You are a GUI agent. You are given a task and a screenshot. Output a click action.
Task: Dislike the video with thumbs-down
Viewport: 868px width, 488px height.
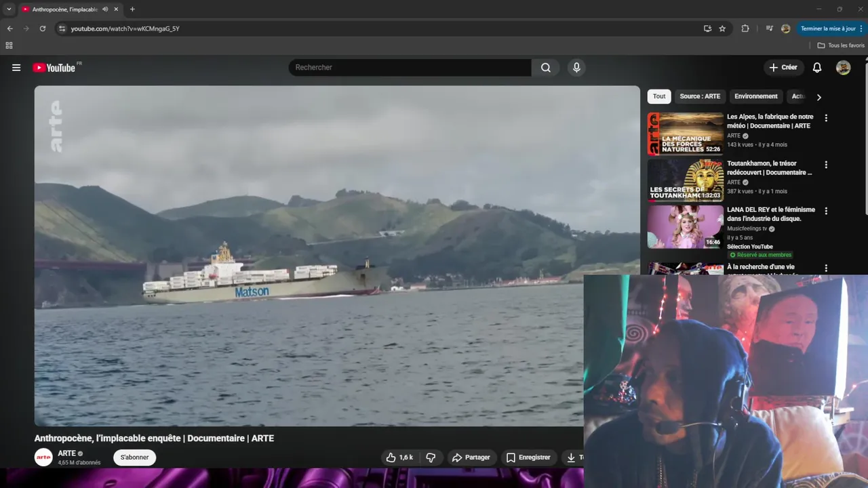coord(431,457)
